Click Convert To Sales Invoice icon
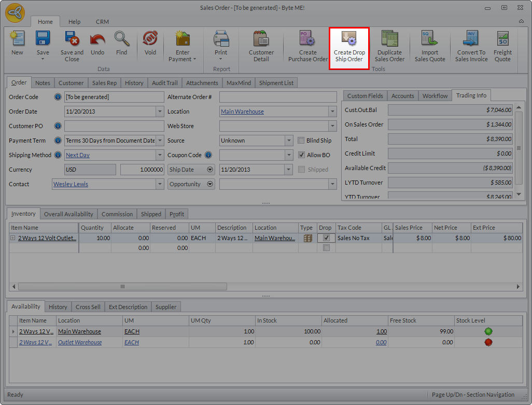This screenshot has width=532, height=405. click(x=471, y=39)
